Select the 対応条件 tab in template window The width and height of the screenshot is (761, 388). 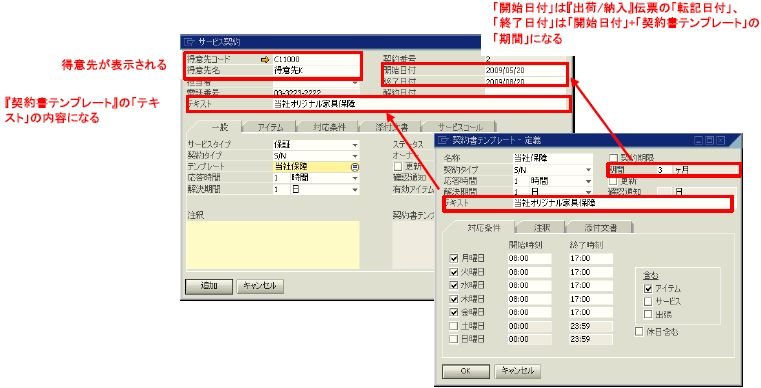click(x=483, y=227)
